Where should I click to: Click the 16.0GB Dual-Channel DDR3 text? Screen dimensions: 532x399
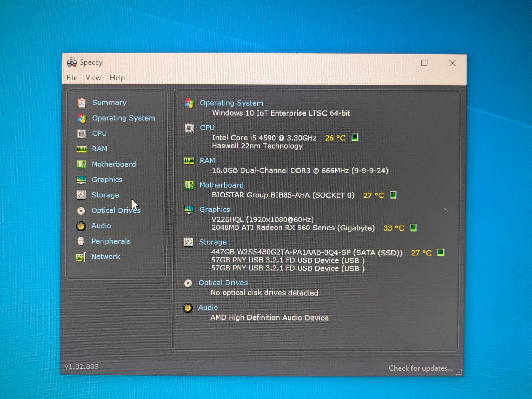pyautogui.click(x=300, y=170)
